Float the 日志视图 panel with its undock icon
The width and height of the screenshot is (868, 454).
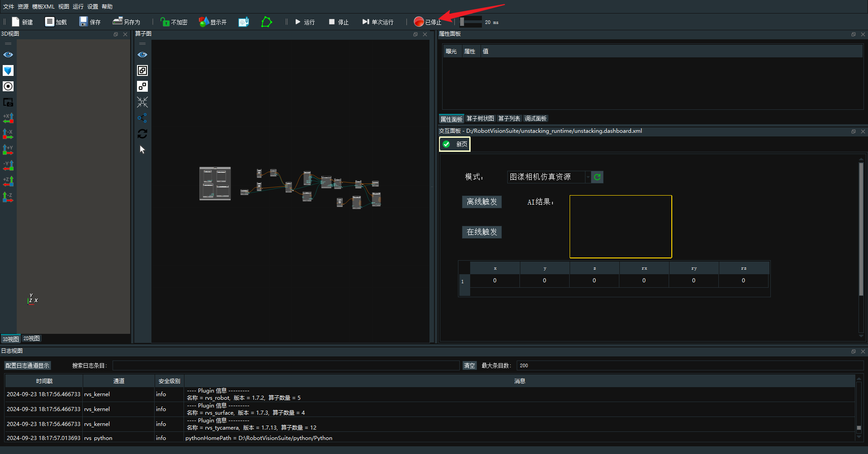coord(854,351)
